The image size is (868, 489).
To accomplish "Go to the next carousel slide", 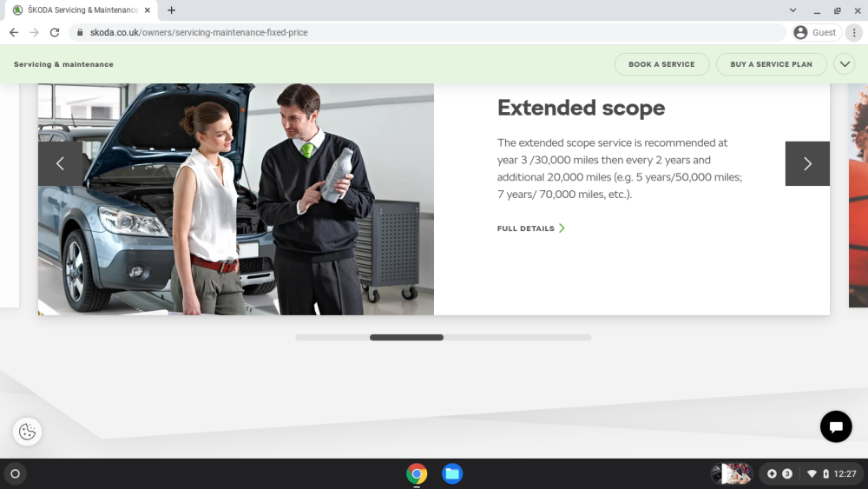I will pos(807,163).
